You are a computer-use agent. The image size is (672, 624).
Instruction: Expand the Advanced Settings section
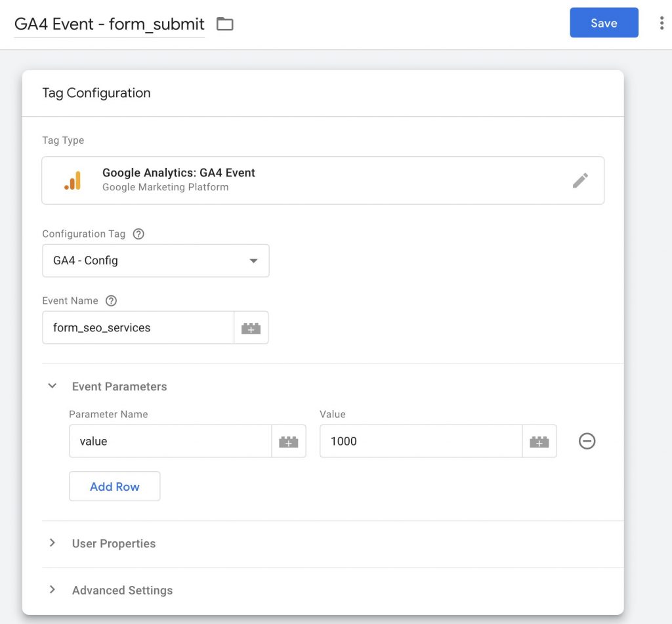click(x=52, y=589)
